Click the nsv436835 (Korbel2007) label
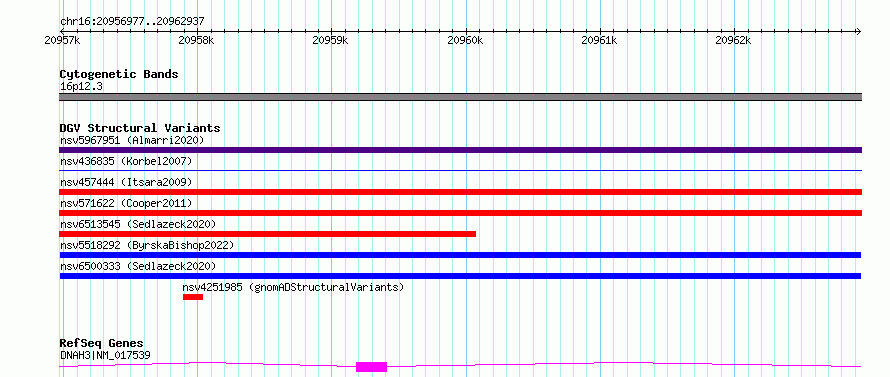 pos(126,161)
